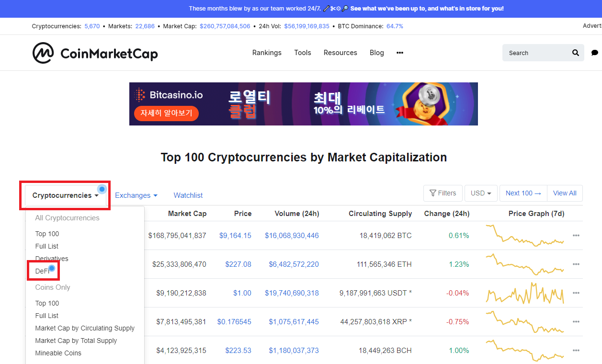Click supply 111,565,346 ETH
This screenshot has width=602, height=364.
[386, 264]
